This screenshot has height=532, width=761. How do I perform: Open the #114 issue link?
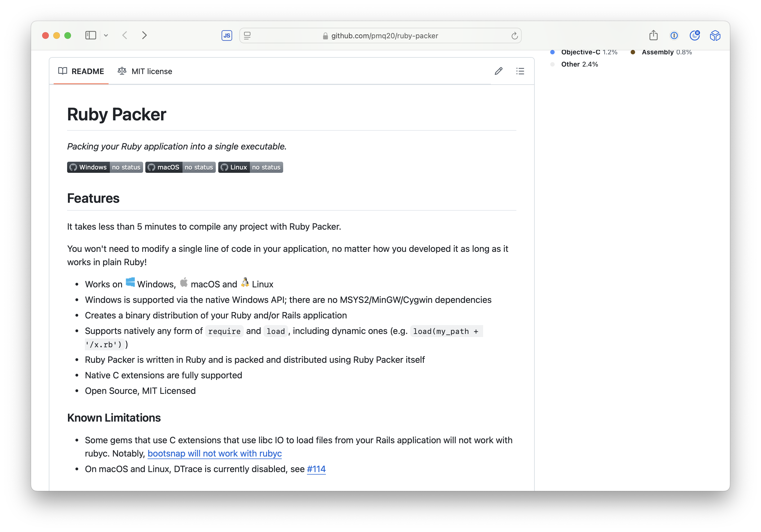pos(316,469)
